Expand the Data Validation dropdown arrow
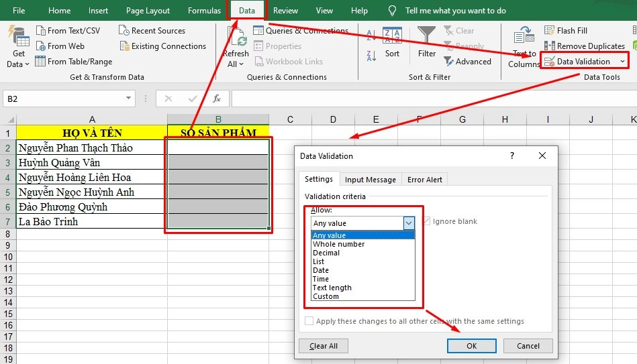This screenshot has width=637, height=364. (x=622, y=62)
